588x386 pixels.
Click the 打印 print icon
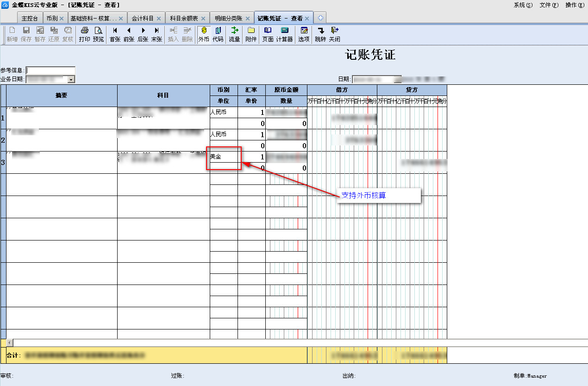(84, 34)
